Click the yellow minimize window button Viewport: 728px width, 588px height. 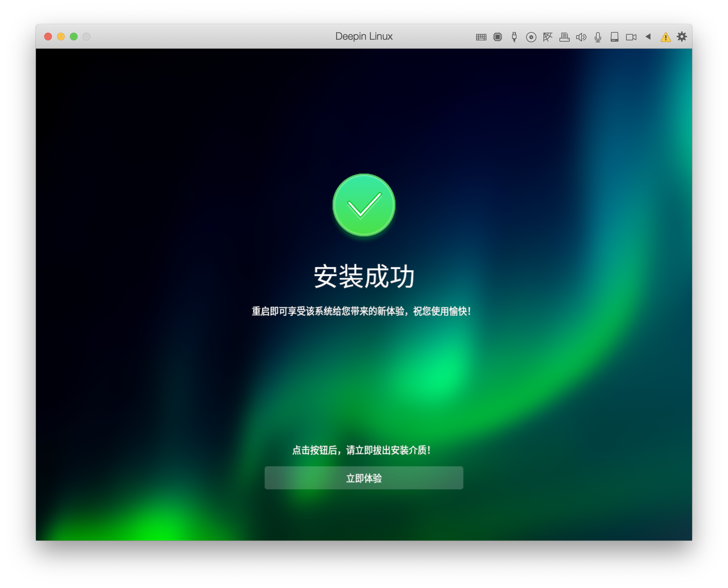click(61, 37)
